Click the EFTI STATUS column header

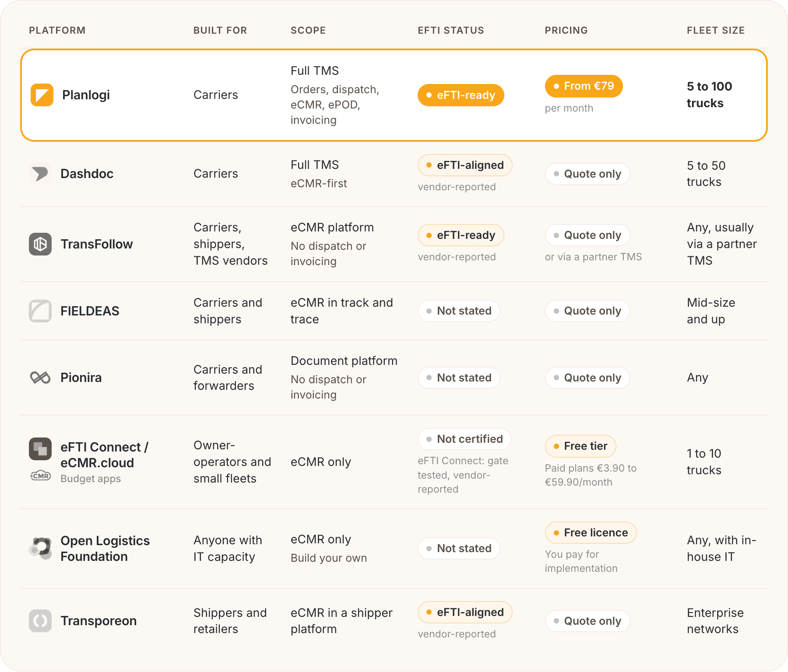451,30
